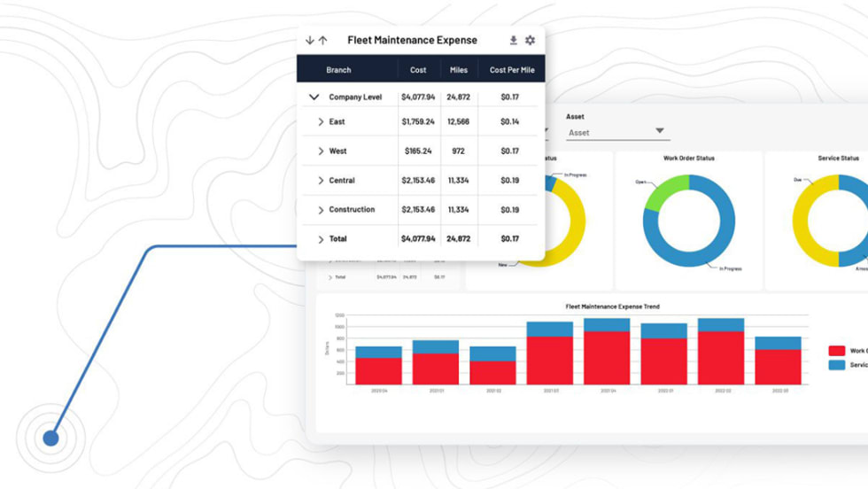Expand the Total row in popup table
The width and height of the screenshot is (868, 489).
(321, 239)
